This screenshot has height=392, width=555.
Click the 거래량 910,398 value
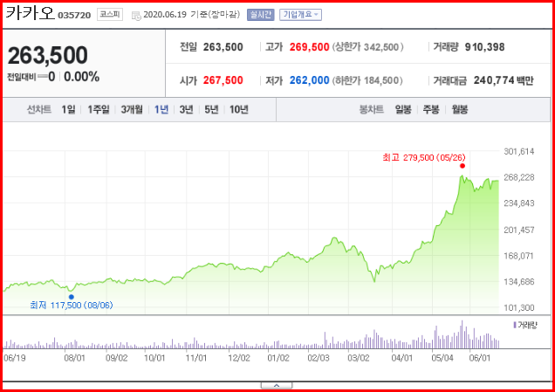tap(484, 47)
